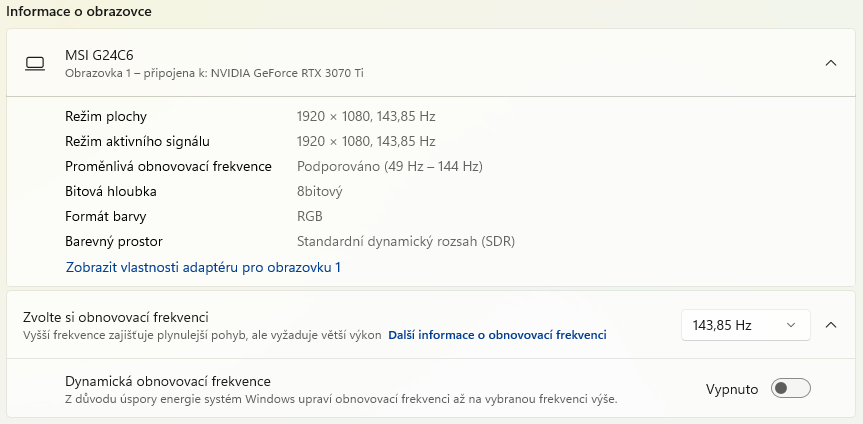Click the Informace o obrazovce heading
The height and width of the screenshot is (424, 863).
click(80, 12)
